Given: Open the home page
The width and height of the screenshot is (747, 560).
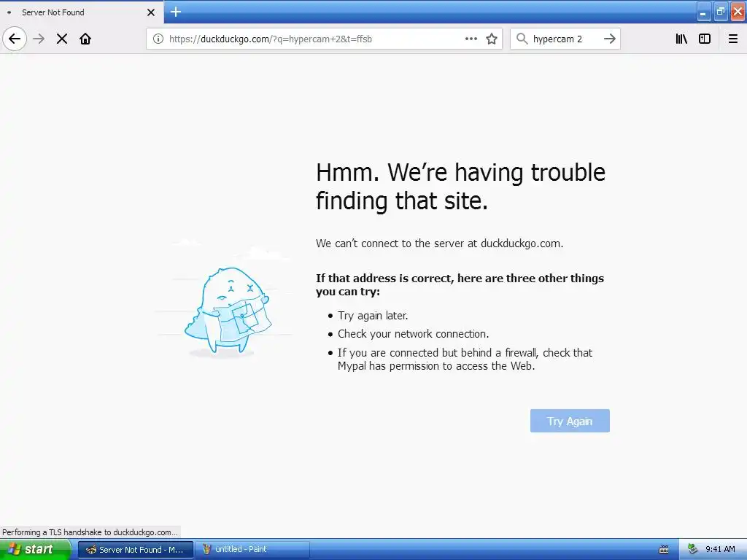Looking at the screenshot, I should point(85,39).
